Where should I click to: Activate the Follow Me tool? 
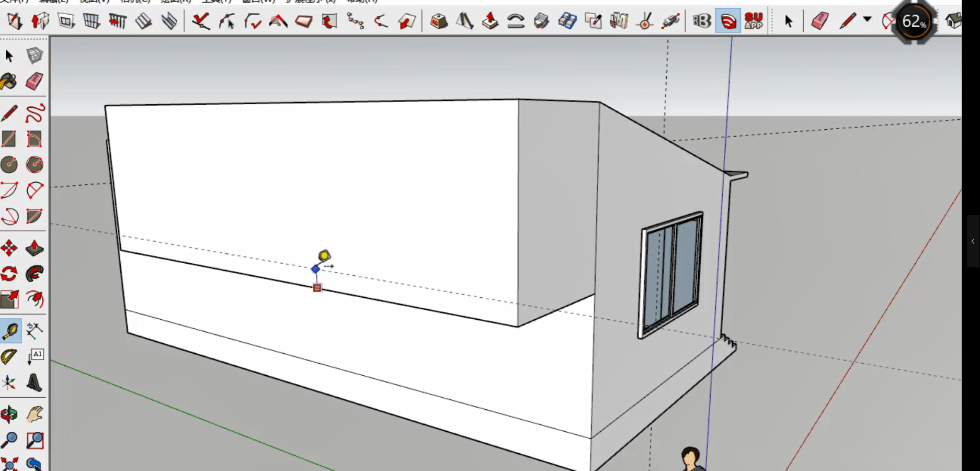tap(35, 274)
